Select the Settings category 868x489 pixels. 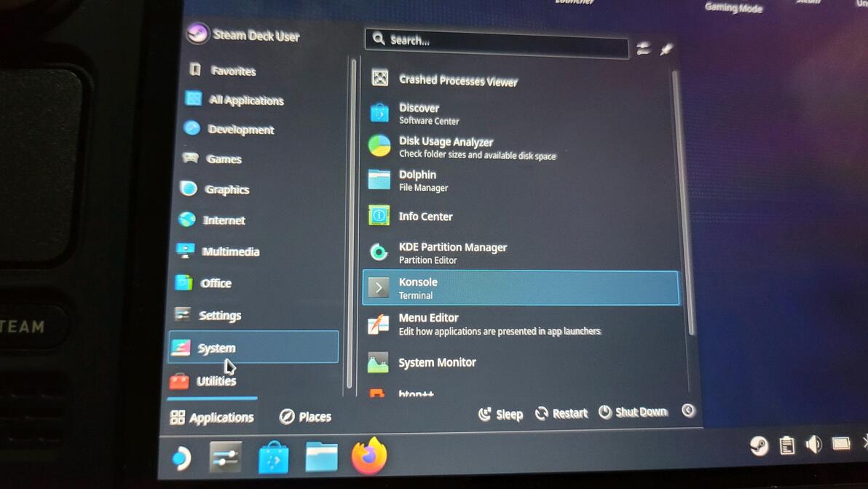(x=208, y=315)
